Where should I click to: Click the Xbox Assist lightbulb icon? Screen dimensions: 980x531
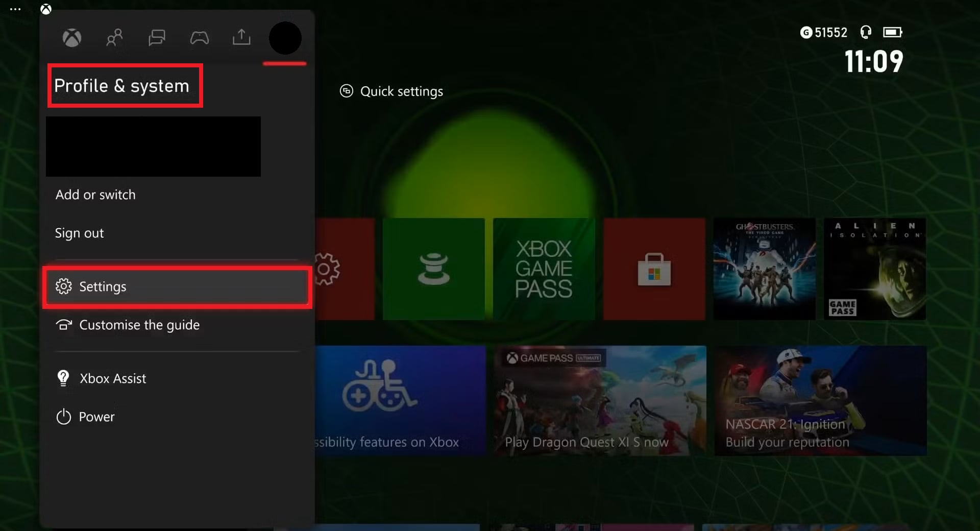(x=63, y=378)
